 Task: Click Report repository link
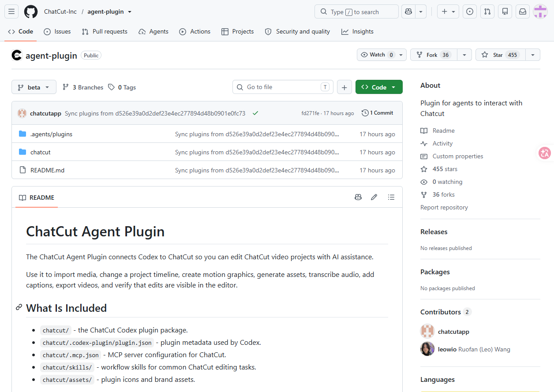444,207
